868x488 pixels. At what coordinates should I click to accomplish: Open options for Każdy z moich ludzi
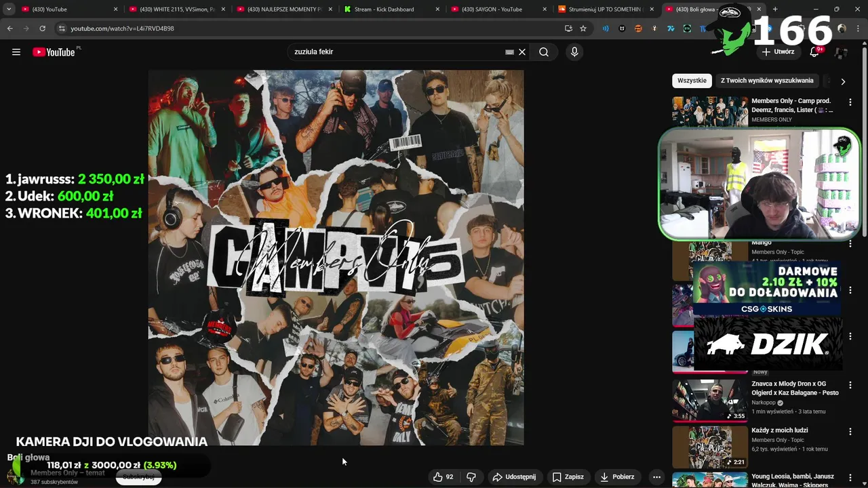click(x=850, y=432)
